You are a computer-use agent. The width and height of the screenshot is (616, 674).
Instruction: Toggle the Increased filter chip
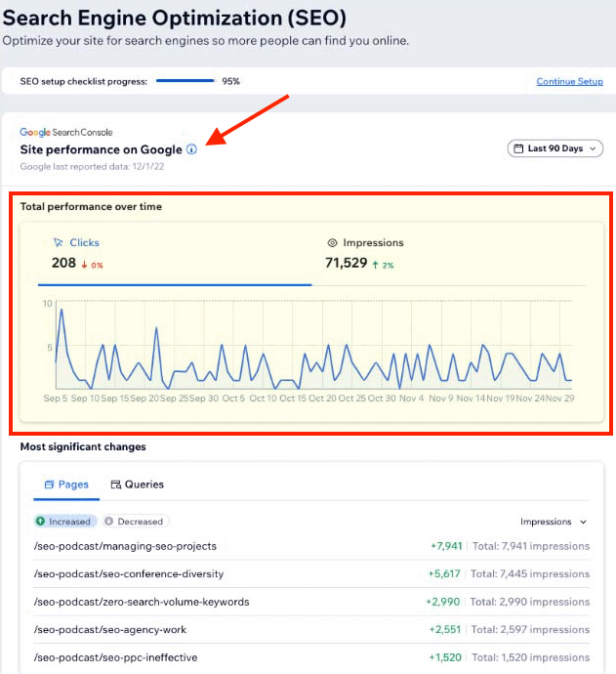pos(65,522)
